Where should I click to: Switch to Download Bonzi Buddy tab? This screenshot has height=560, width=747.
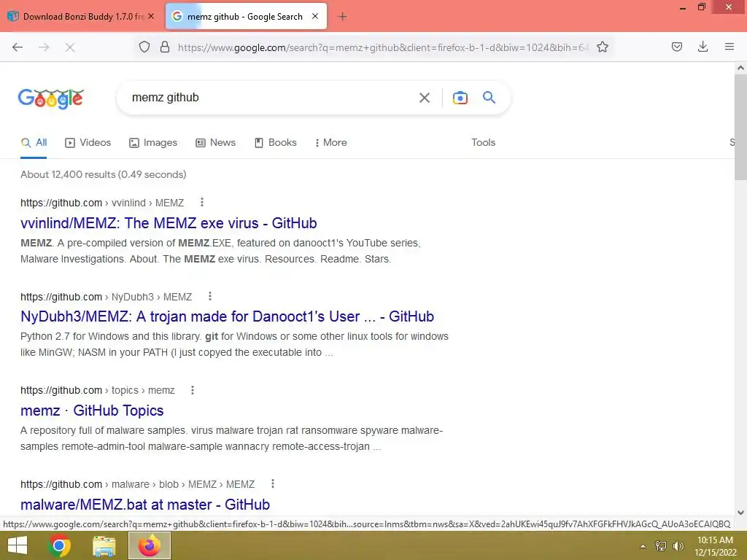[82, 16]
